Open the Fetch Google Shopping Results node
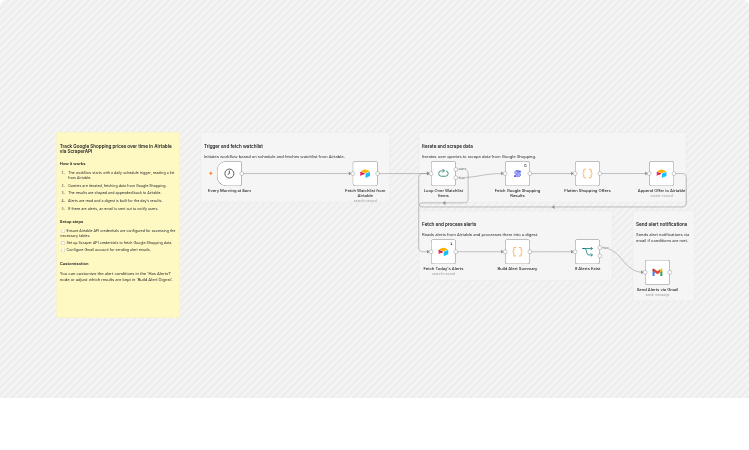 (517, 173)
